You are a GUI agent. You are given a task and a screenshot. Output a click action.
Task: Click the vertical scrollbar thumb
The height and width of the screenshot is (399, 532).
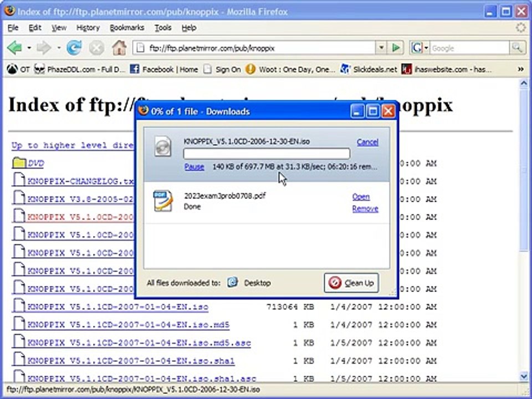(524, 170)
